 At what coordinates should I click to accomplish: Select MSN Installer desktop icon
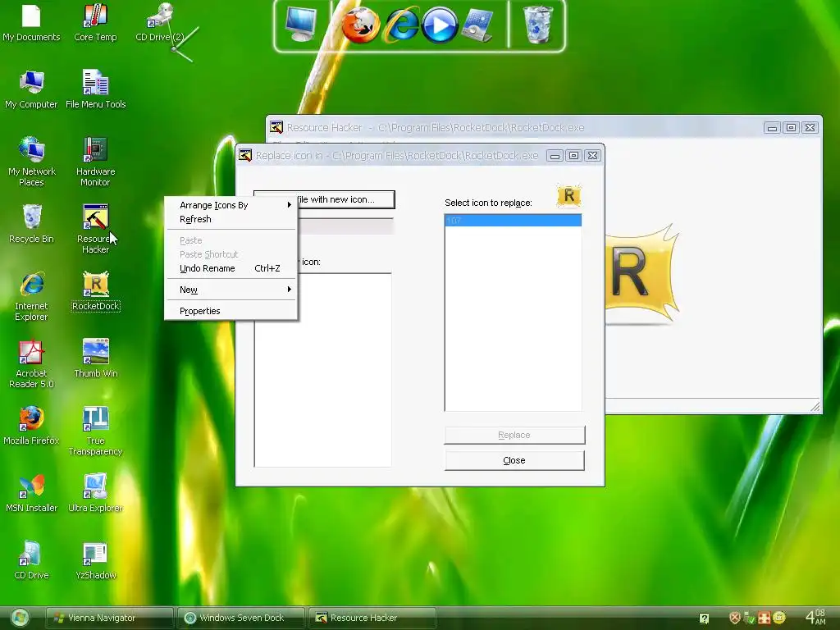click(31, 494)
